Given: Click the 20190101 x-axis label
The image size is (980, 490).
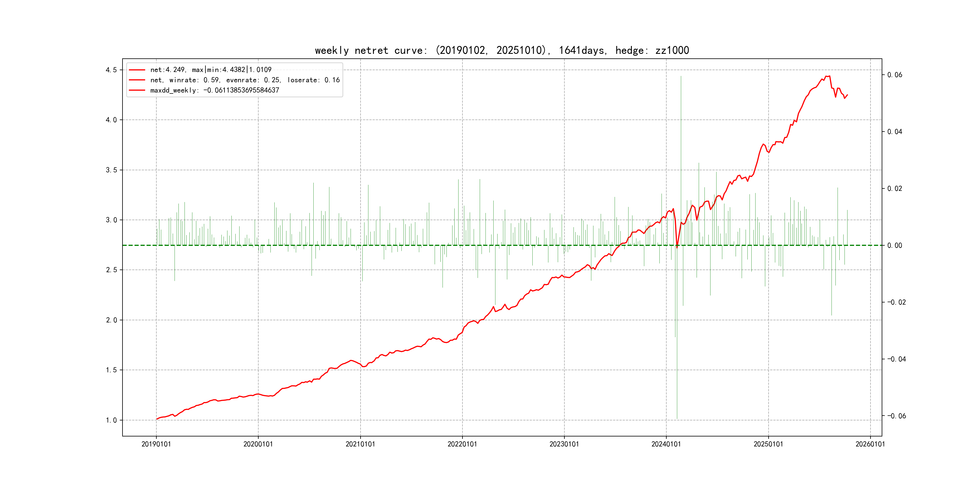Looking at the screenshot, I should click(x=156, y=444).
